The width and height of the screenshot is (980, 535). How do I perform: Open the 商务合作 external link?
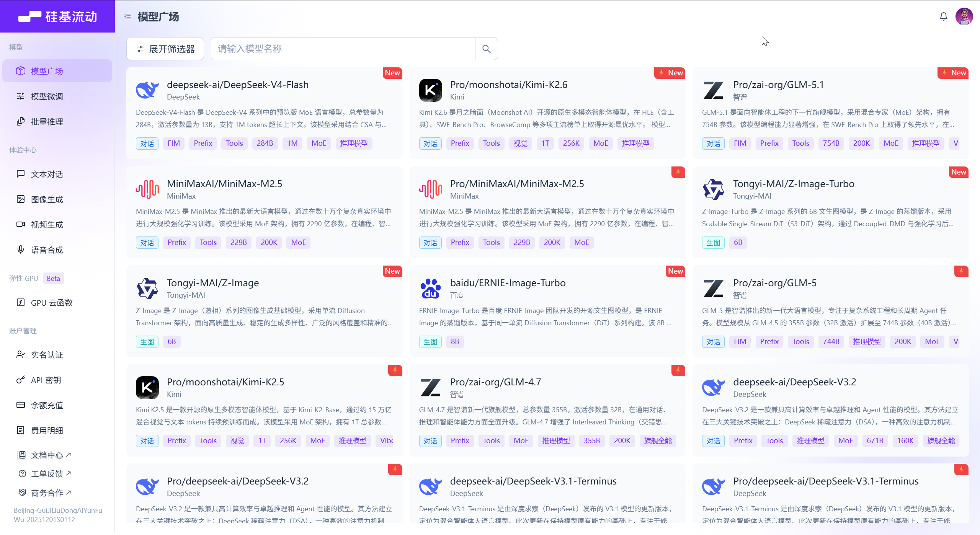pos(45,493)
